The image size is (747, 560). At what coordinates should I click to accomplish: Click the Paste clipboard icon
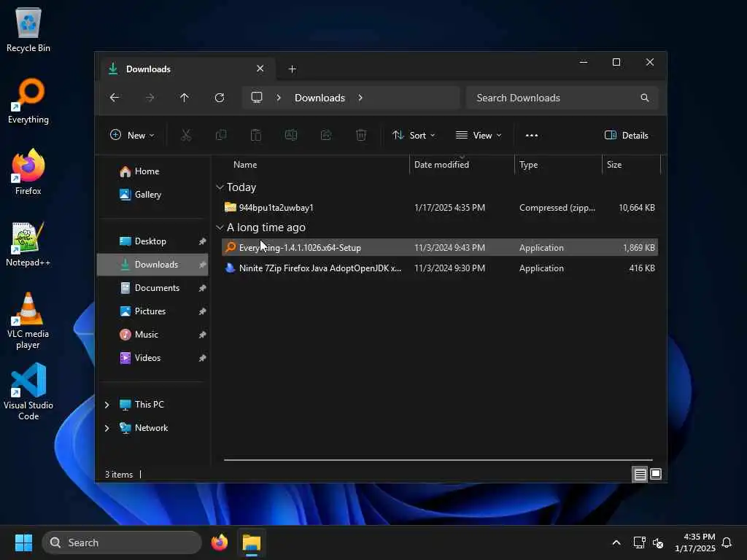[256, 135]
